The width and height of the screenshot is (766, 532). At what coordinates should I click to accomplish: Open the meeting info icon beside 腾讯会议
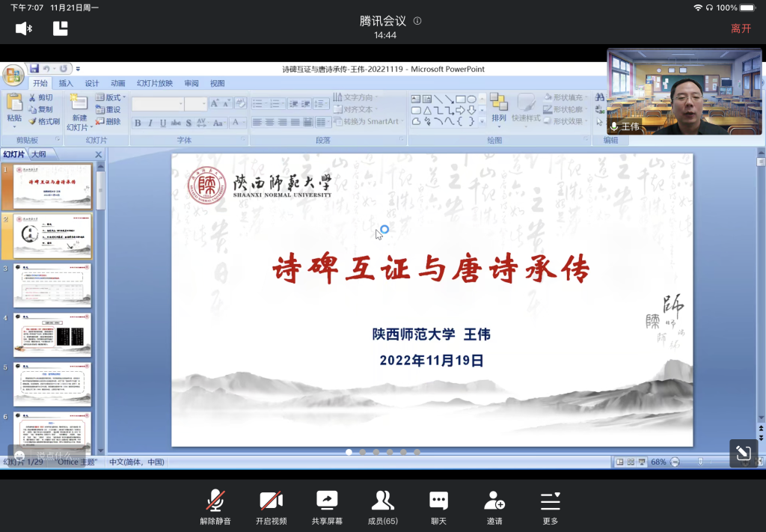pyautogui.click(x=417, y=21)
